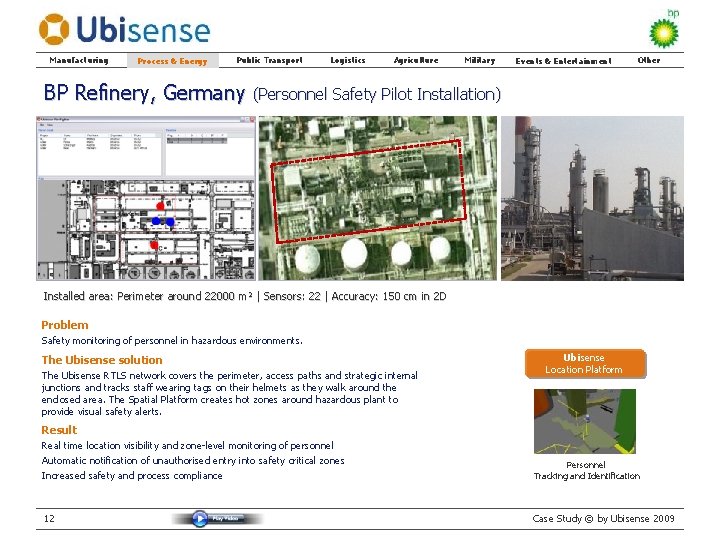This screenshot has height=540, width=720.
Task: Click the Ubisense Location Platform button
Action: (x=585, y=364)
